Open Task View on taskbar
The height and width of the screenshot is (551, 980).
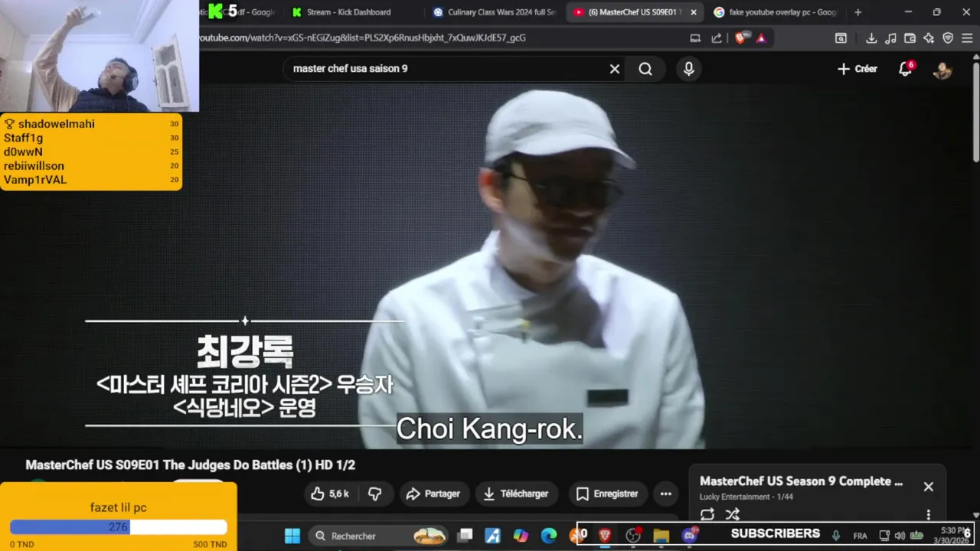pyautogui.click(x=465, y=536)
